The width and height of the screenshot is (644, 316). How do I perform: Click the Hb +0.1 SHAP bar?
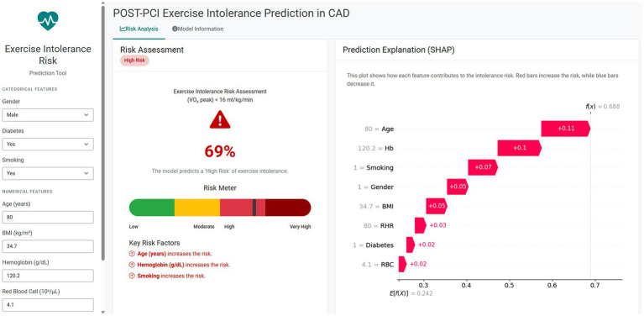coord(520,148)
